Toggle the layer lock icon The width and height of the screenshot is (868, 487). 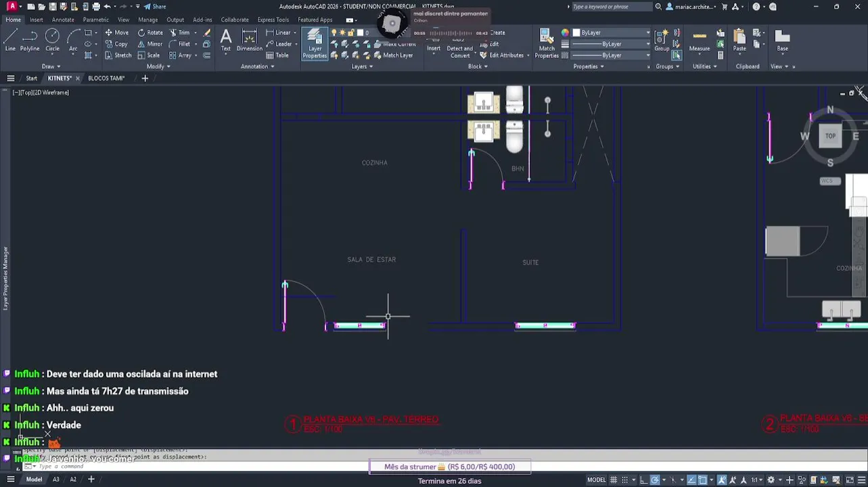(351, 32)
